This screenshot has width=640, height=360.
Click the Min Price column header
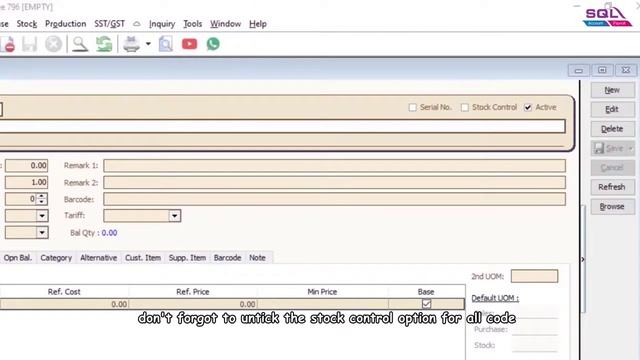click(x=322, y=292)
